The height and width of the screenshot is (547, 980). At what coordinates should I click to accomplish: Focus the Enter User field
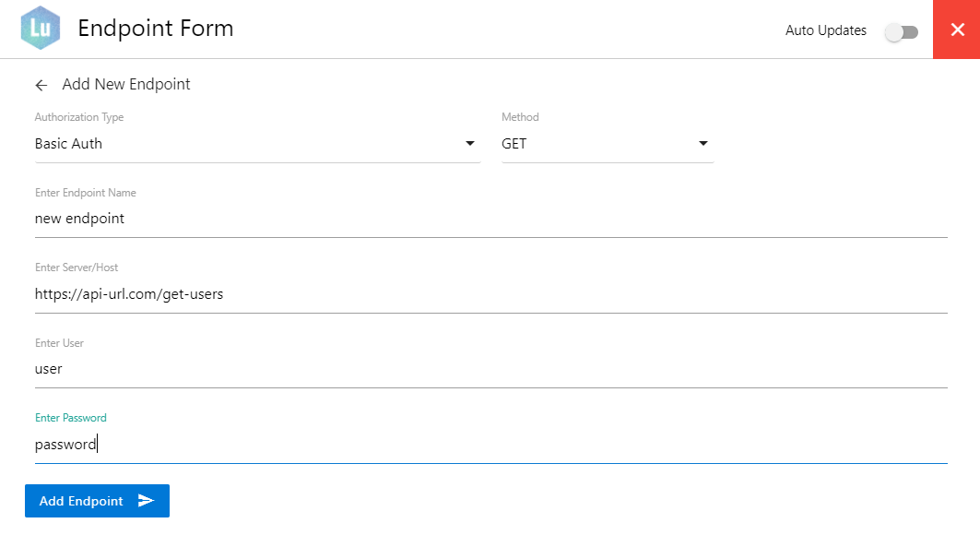pos(369,368)
